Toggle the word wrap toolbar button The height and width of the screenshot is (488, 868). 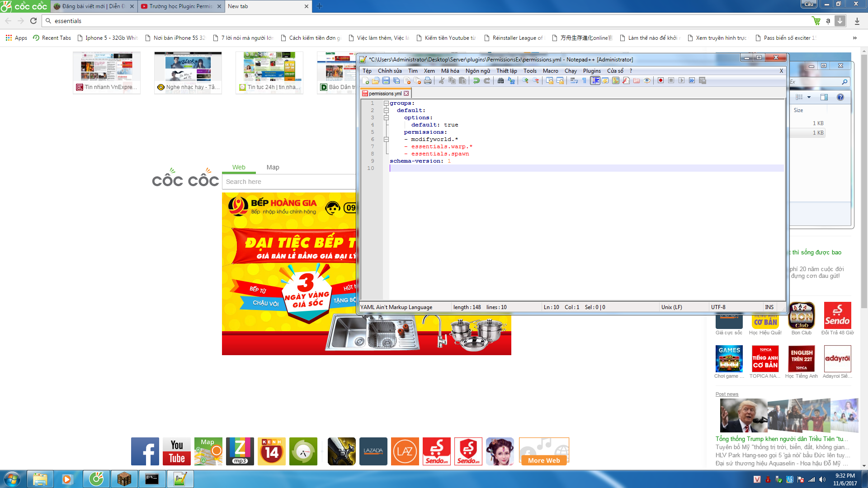tap(574, 81)
